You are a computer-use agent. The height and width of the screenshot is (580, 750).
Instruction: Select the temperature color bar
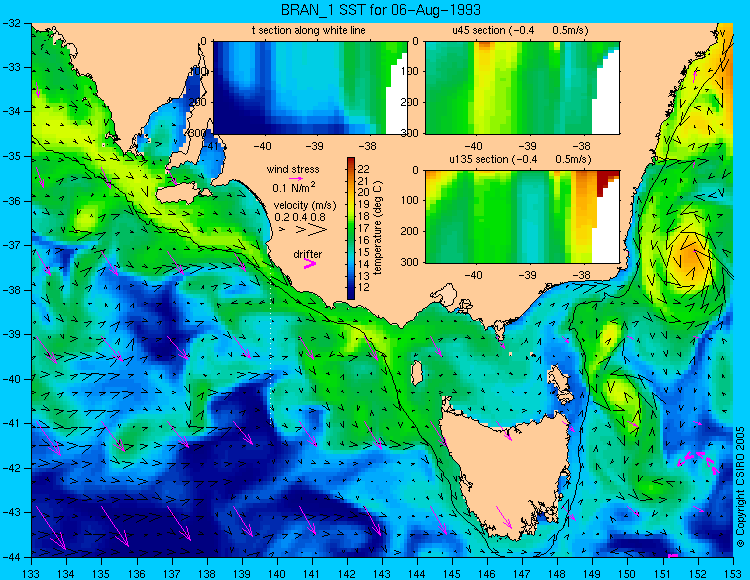point(351,229)
